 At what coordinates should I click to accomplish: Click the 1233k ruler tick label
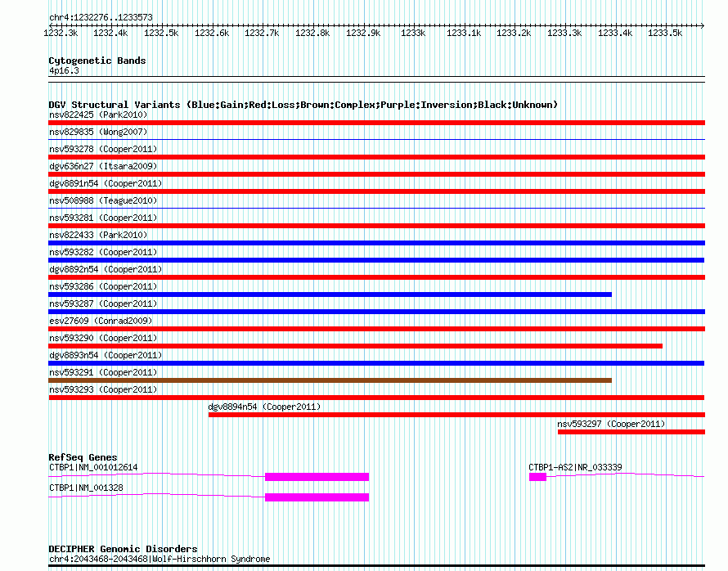tap(413, 33)
